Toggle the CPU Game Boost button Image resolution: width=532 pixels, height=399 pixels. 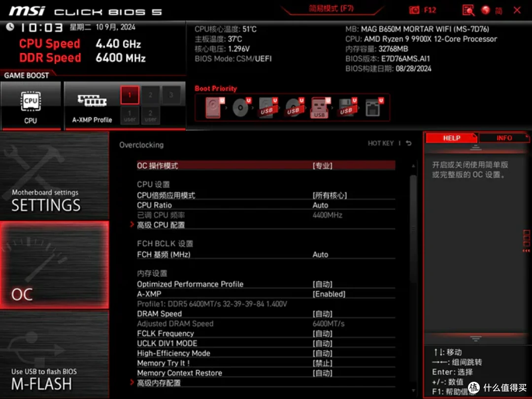pos(31,105)
